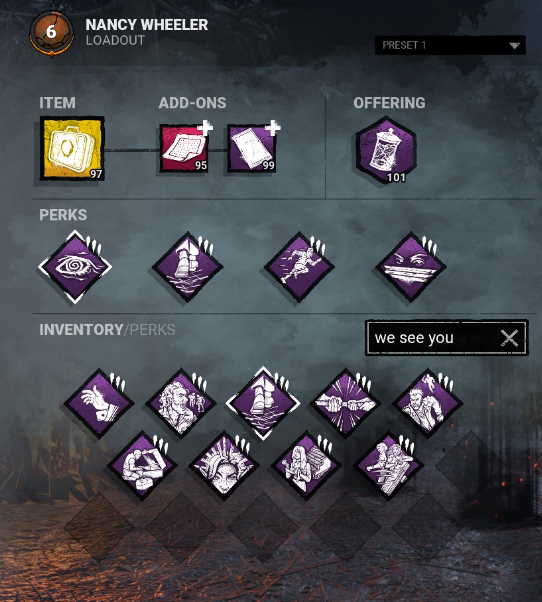
Task: Clear the 'we see you' search text
Action: (510, 338)
